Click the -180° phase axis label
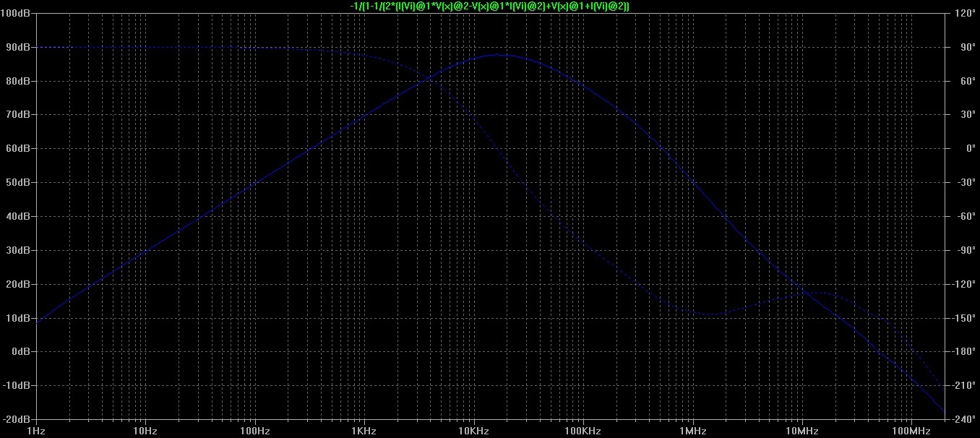The image size is (980, 438). [x=963, y=352]
